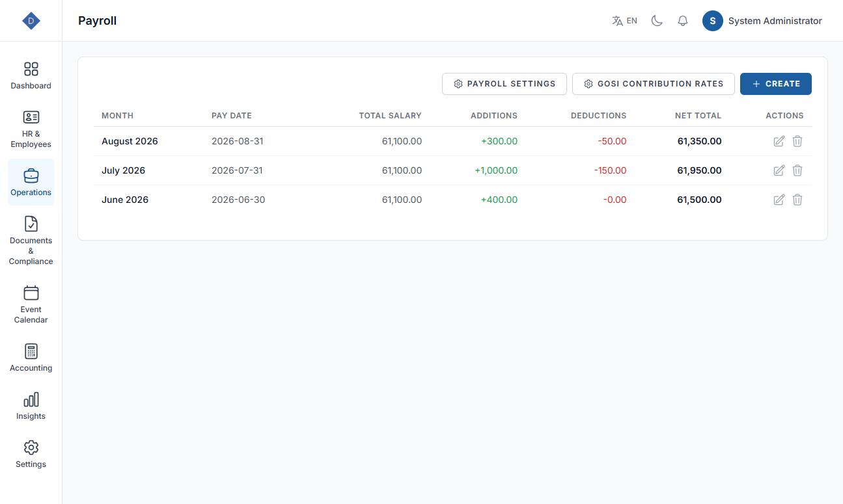Go to HR & Employees section
The height and width of the screenshot is (504, 843).
pyautogui.click(x=31, y=129)
